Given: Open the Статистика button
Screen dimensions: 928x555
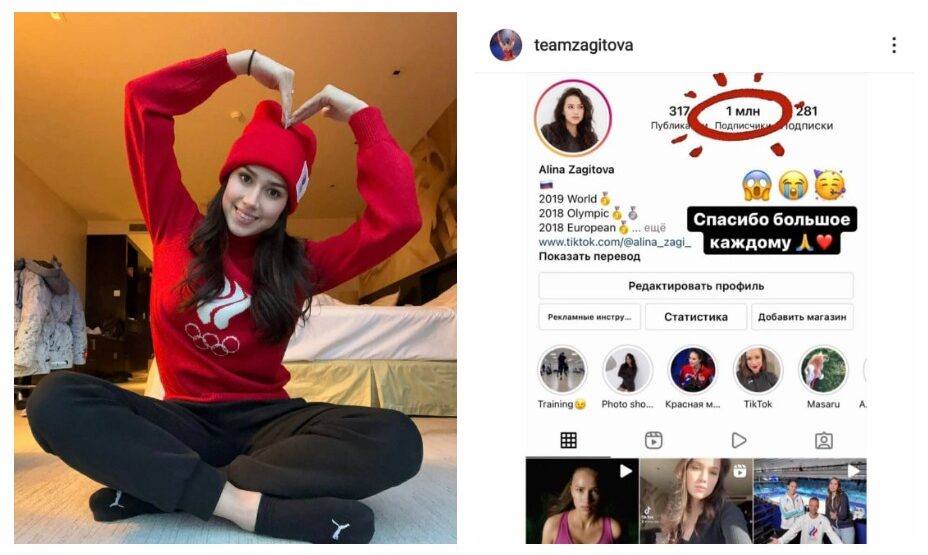Looking at the screenshot, I should click(x=696, y=317).
